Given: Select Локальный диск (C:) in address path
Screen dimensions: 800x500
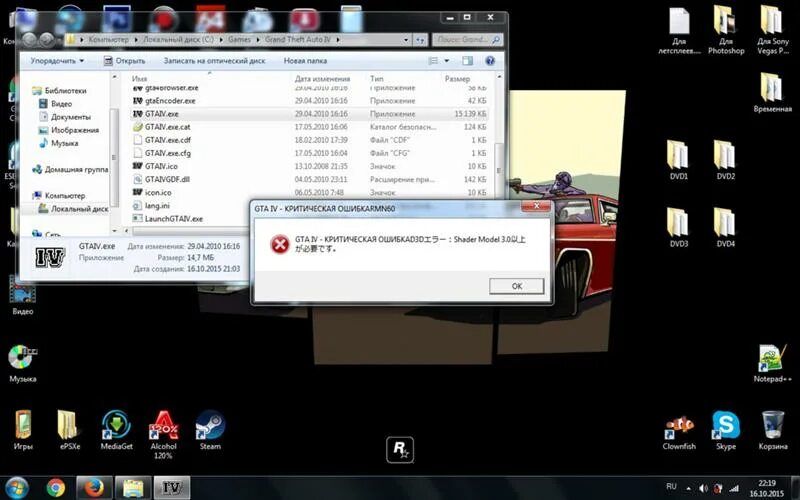Looking at the screenshot, I should point(178,39).
